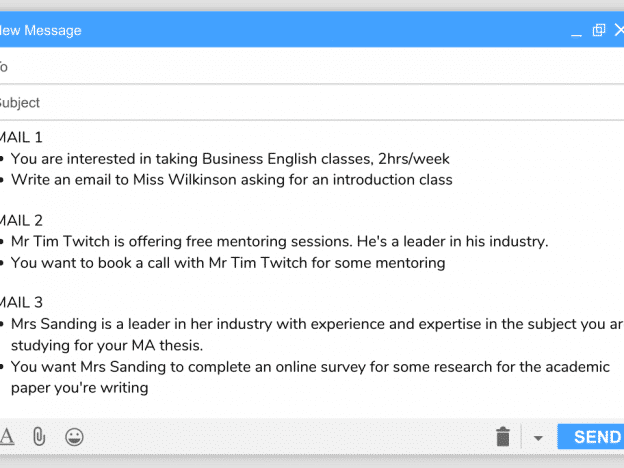Place cursor on the MAIL 1 heading

coord(21,137)
